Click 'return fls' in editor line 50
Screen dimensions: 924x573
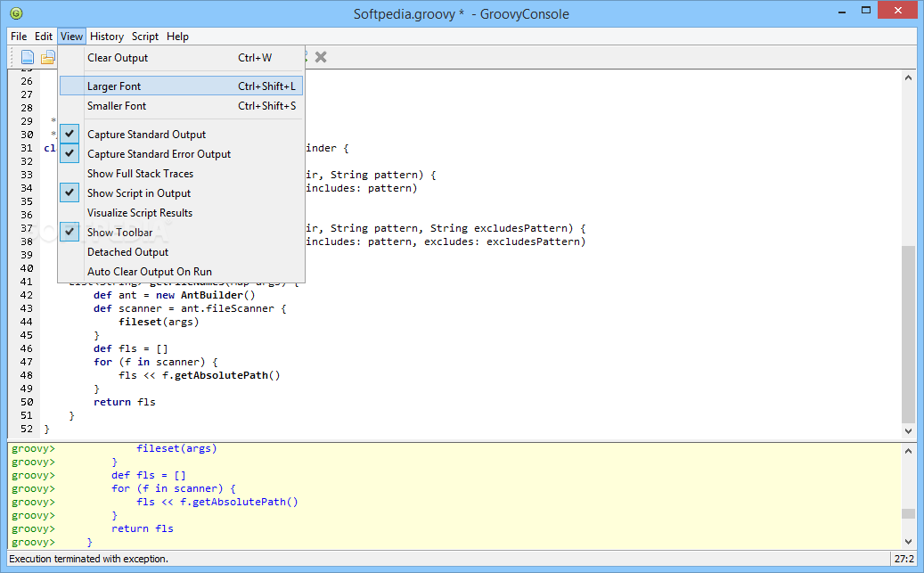click(x=125, y=402)
